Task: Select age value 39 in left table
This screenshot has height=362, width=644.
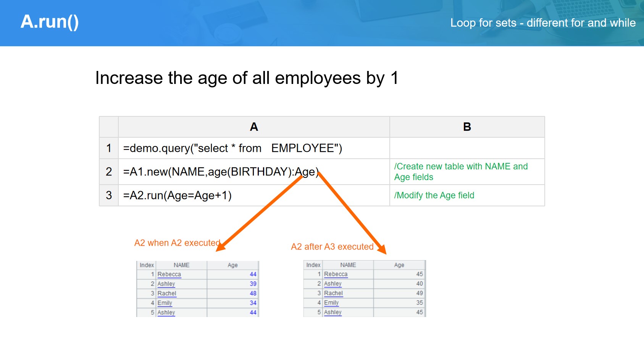Action: click(253, 284)
